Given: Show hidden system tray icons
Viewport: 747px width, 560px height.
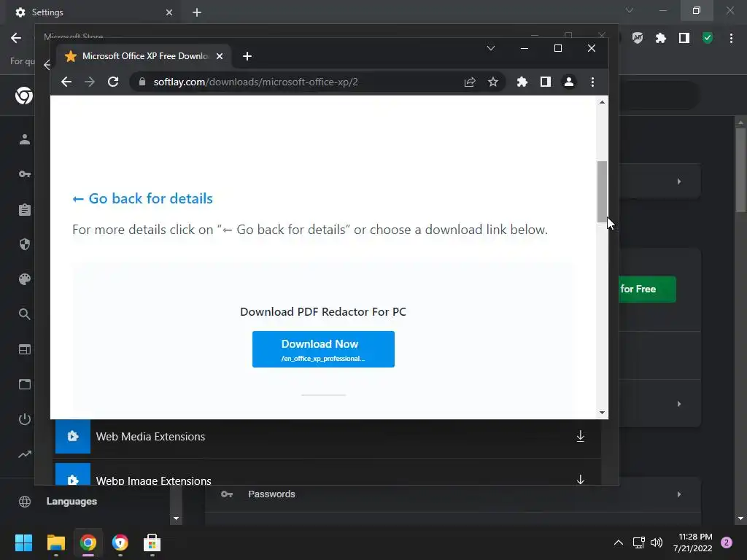Looking at the screenshot, I should point(619,542).
